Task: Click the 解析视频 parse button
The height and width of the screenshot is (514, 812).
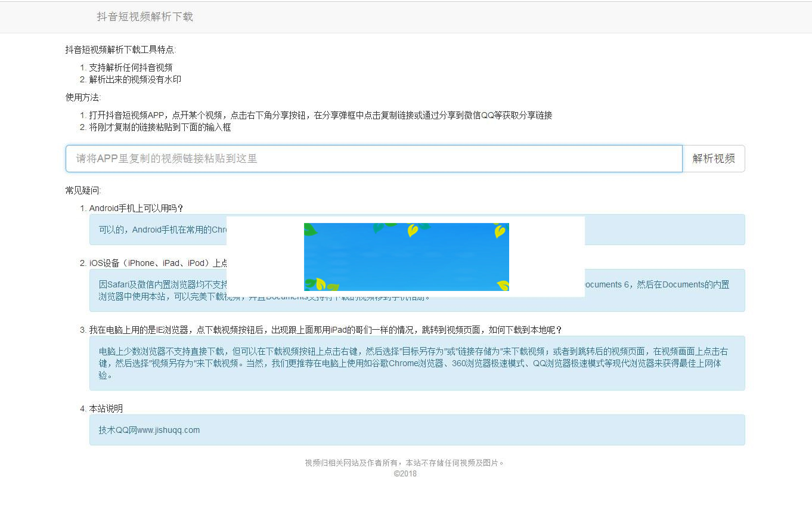Action: click(714, 159)
